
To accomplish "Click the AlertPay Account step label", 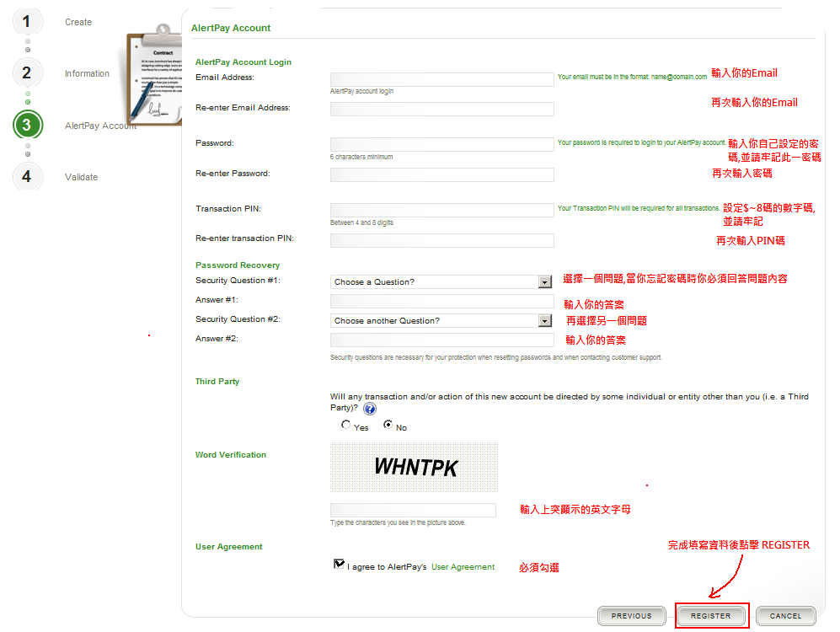I will click(x=101, y=126).
